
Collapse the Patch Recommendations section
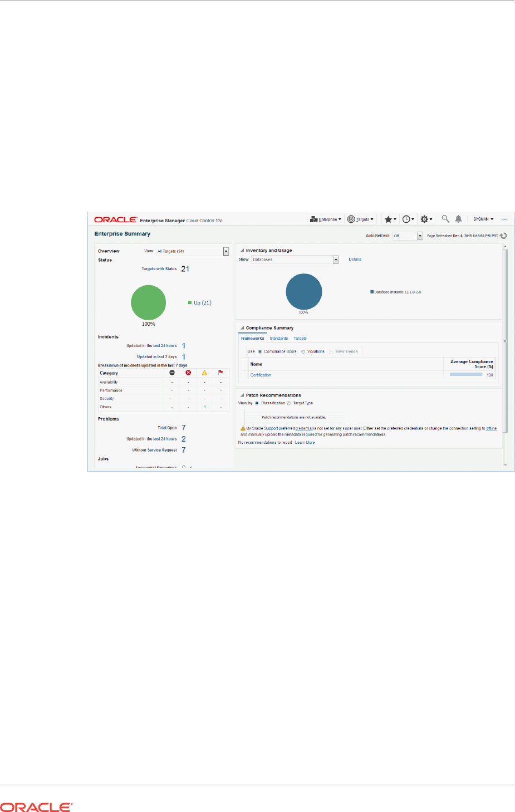point(242,395)
